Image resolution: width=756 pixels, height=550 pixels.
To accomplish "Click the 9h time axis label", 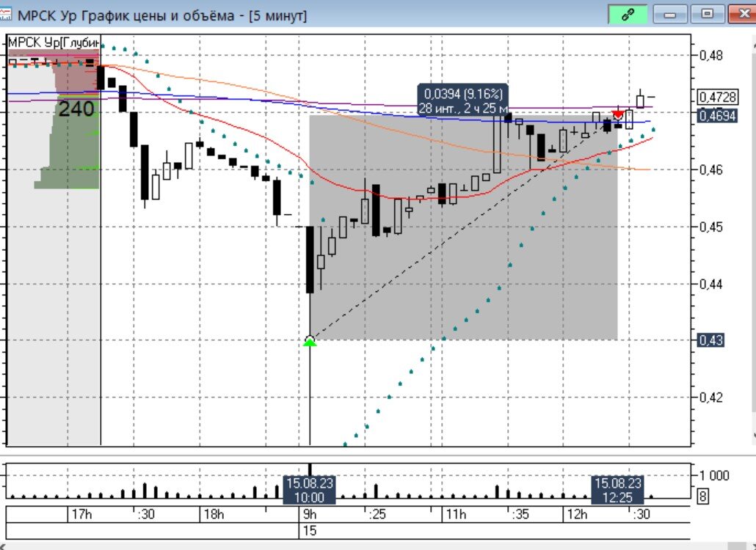I will coord(310,514).
